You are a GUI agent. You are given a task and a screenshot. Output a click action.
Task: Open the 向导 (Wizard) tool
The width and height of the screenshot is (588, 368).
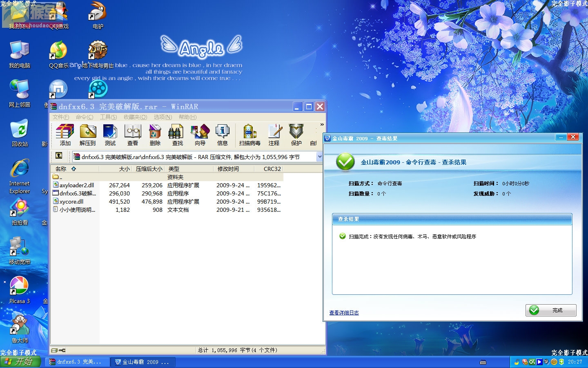pyautogui.click(x=200, y=135)
